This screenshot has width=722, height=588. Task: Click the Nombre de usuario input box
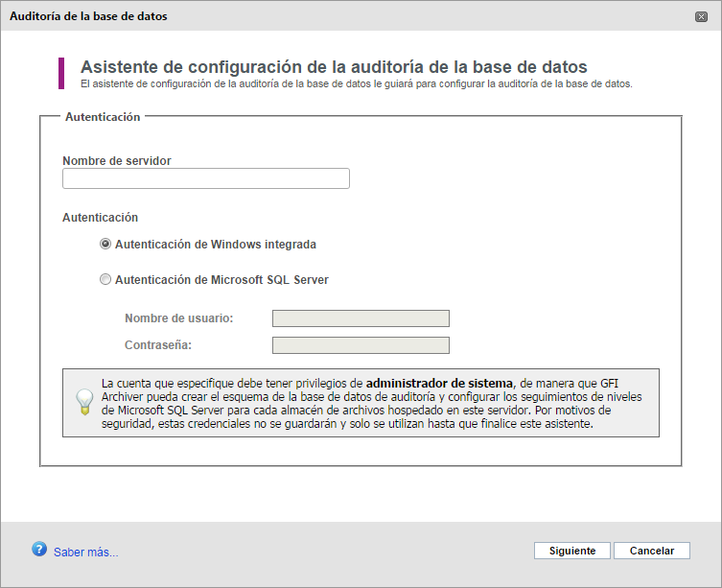(361, 318)
